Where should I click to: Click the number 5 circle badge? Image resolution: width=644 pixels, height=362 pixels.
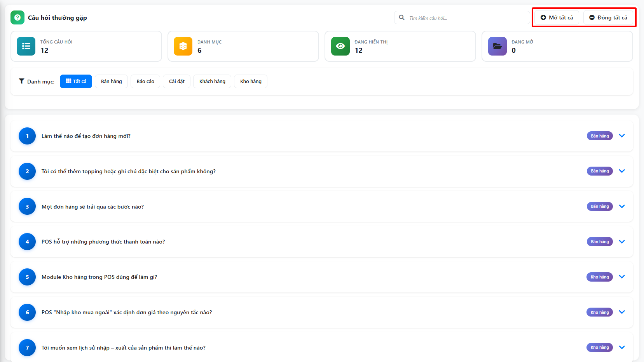point(27,277)
